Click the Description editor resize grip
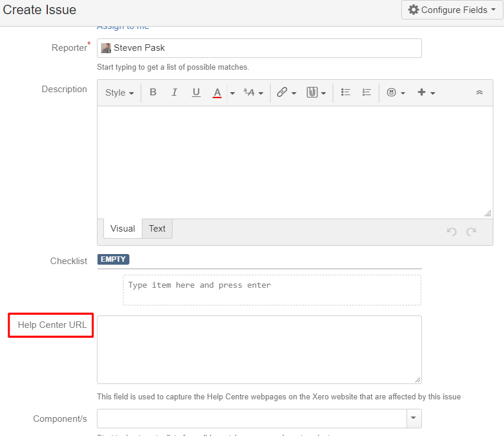 (488, 214)
